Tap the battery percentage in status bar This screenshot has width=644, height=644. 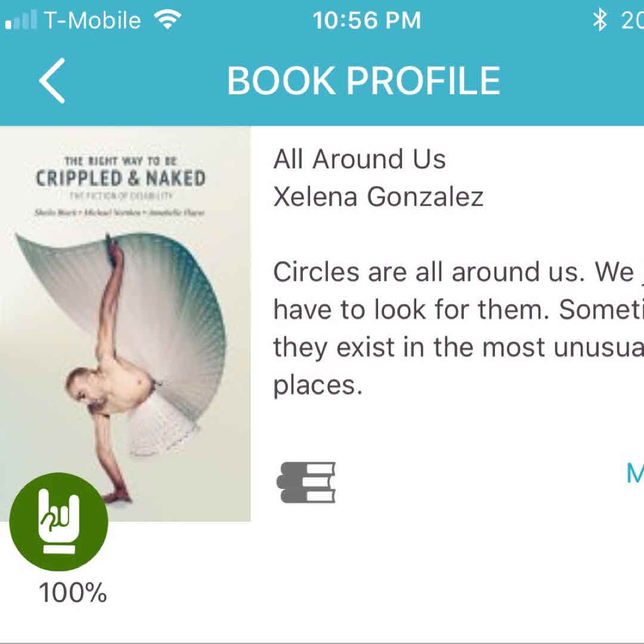click(632, 21)
